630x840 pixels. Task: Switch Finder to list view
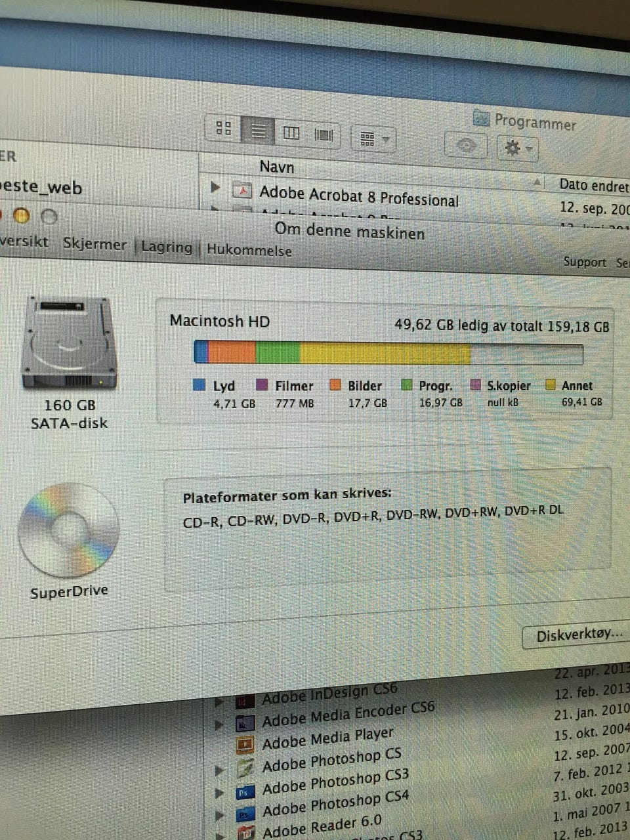click(x=258, y=131)
